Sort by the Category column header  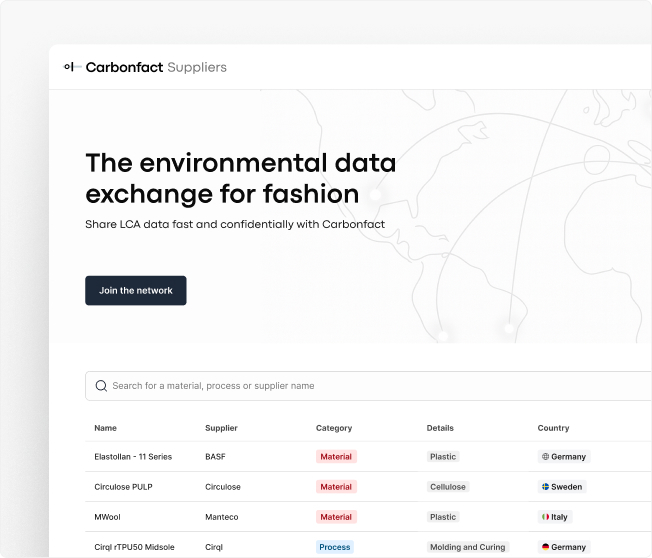click(x=334, y=428)
